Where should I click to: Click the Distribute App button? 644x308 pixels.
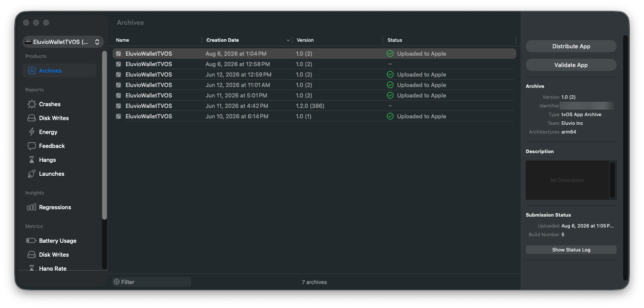coord(571,46)
